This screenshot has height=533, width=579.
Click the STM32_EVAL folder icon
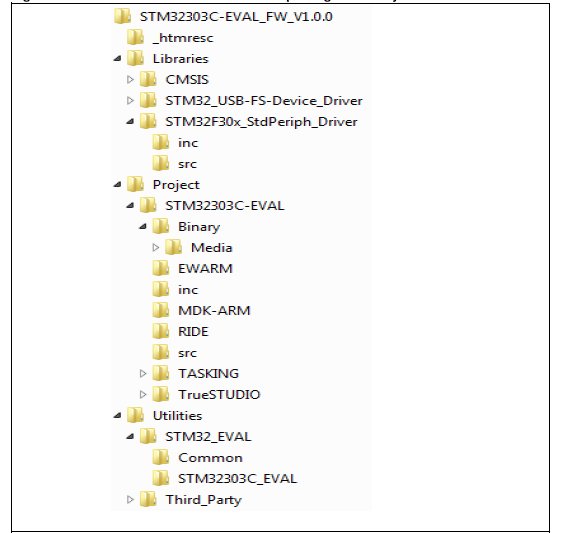(148, 437)
